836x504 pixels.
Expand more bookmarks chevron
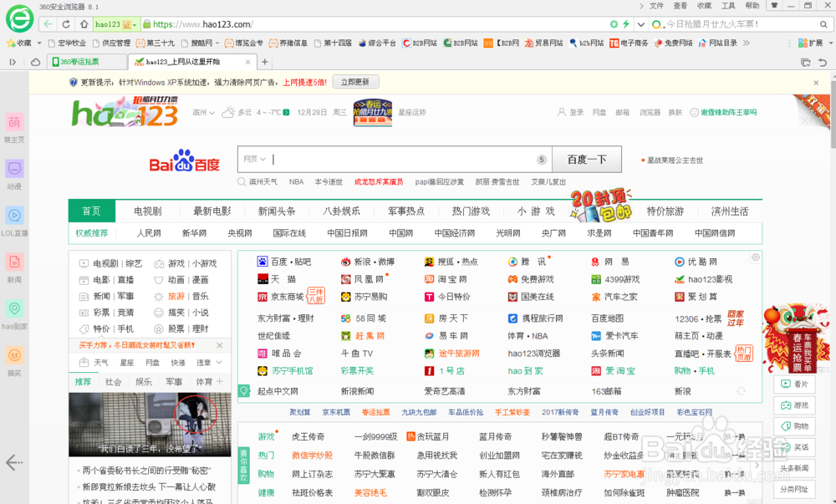pyautogui.click(x=747, y=43)
